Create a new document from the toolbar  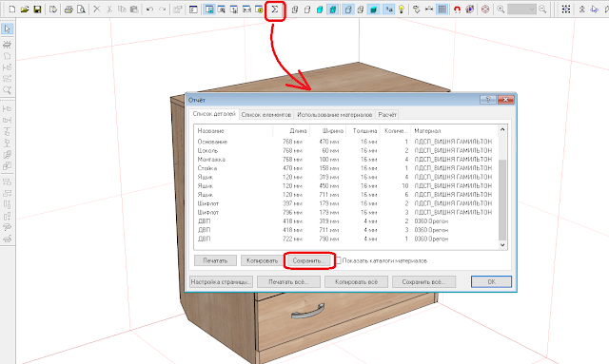point(12,9)
